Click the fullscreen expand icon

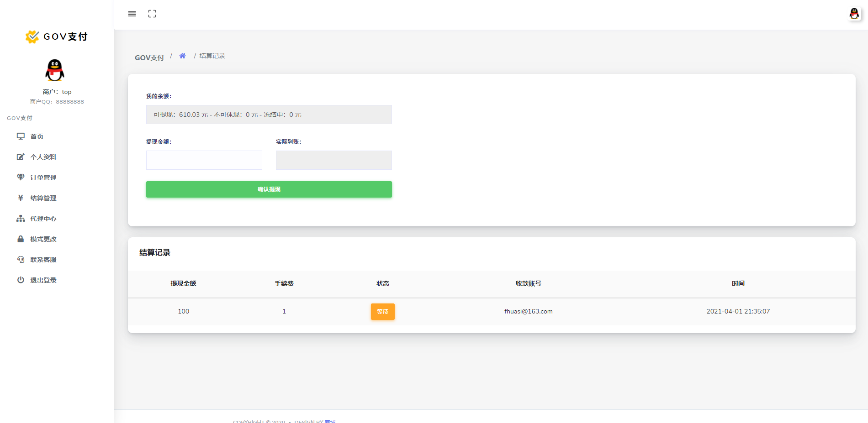(152, 14)
